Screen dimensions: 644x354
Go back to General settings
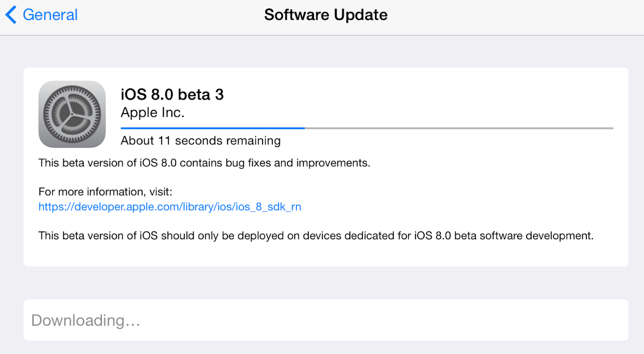42,15
